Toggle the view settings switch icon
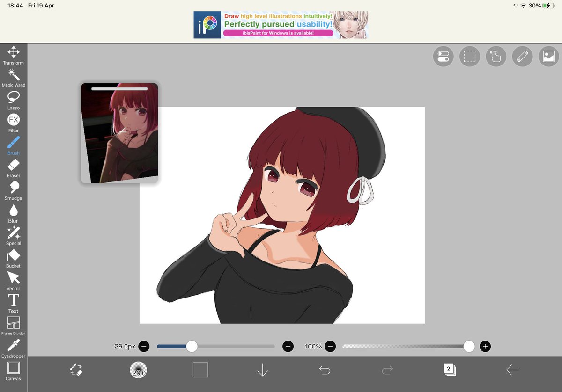This screenshot has height=392, width=562. pos(443,57)
